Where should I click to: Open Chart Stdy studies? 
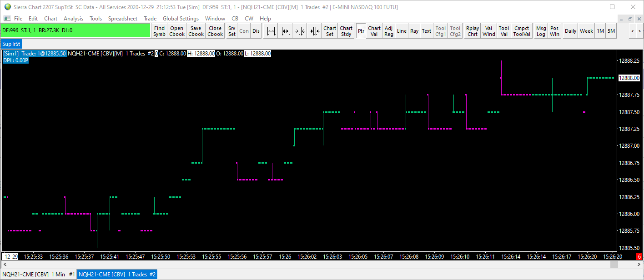(x=346, y=31)
